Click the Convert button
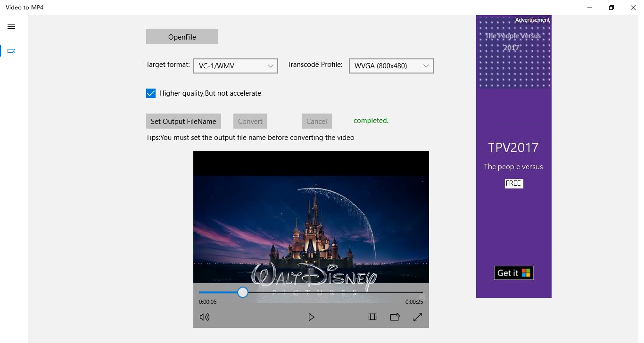644x343 pixels. point(250,121)
